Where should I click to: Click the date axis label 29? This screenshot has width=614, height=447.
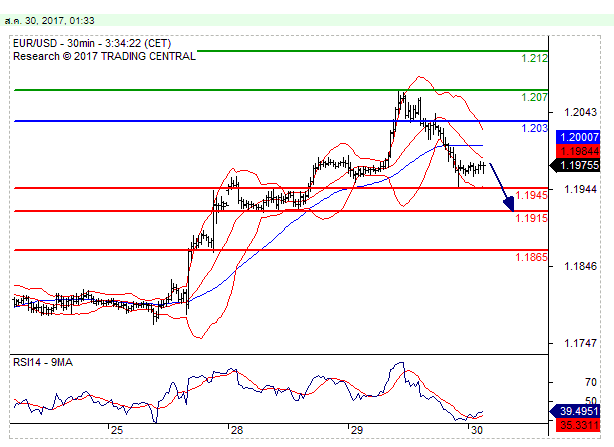coord(357,430)
